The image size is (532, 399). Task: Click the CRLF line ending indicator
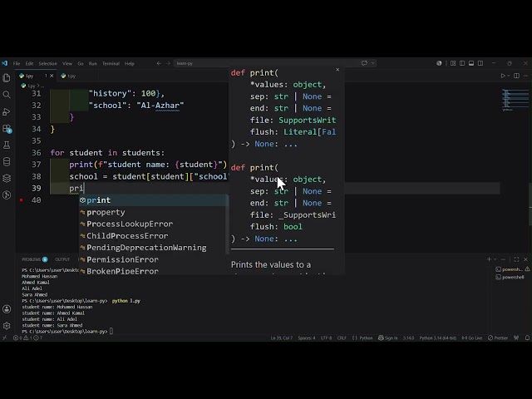click(342, 338)
